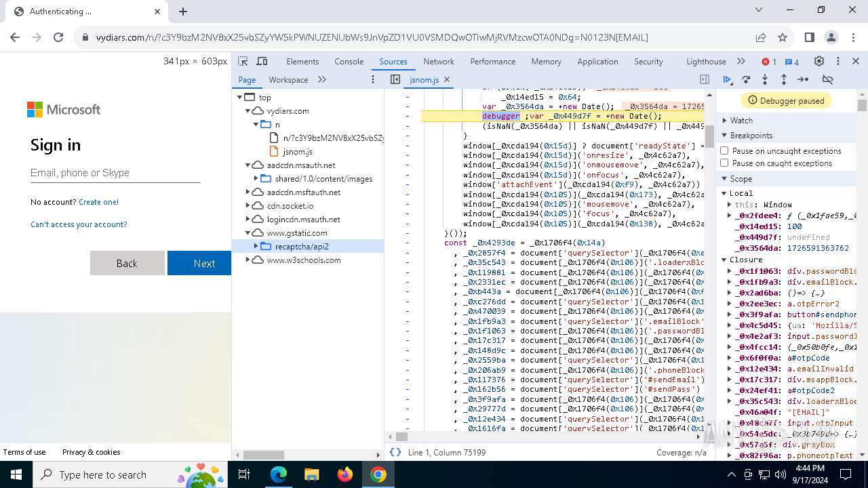Click the Next button on sign-in
The width and height of the screenshot is (868, 488).
click(199, 263)
